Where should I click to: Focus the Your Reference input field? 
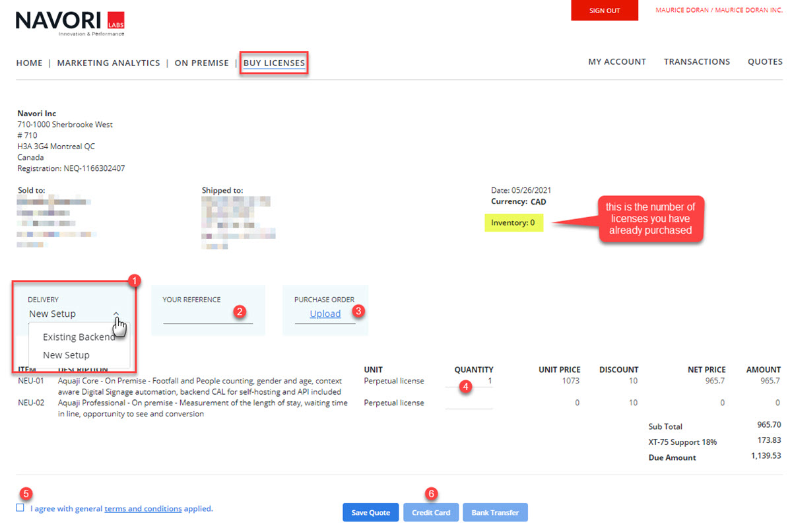[x=208, y=316]
